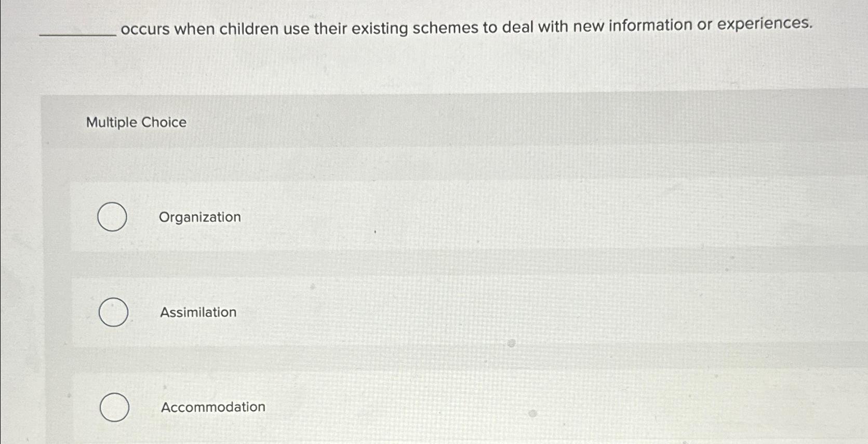Click the Assimilation answer label
868x444 pixels.
tap(197, 312)
